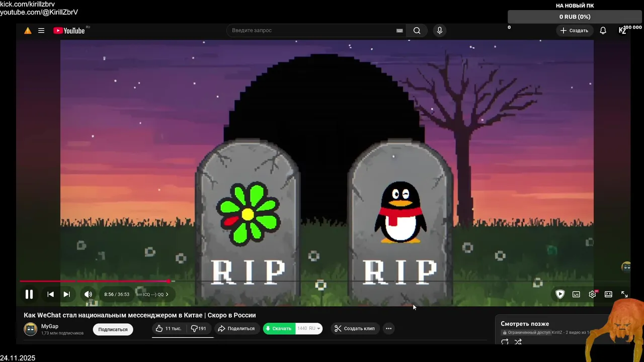This screenshot has width=644, height=362.
Task: Skip to the next video
Action: click(66, 294)
